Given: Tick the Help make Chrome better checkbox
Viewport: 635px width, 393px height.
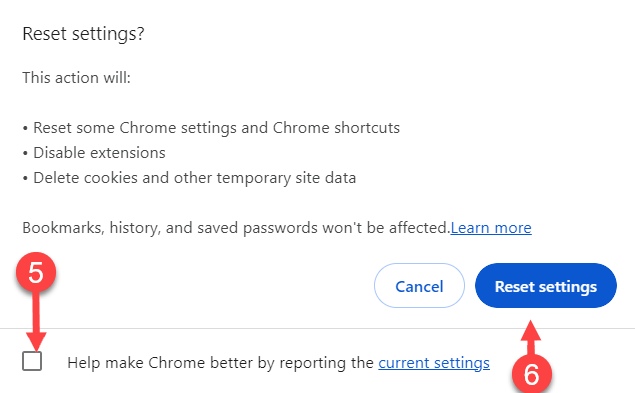Looking at the screenshot, I should coord(32,361).
